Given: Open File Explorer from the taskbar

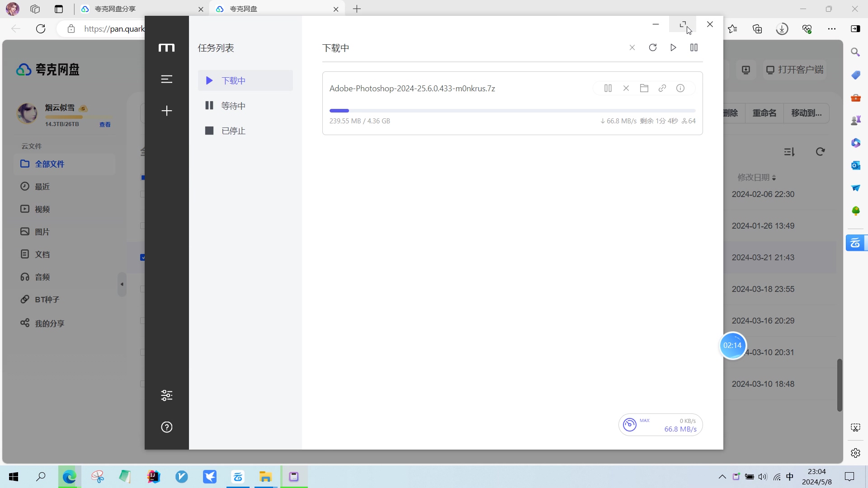Looking at the screenshot, I should pos(265,477).
